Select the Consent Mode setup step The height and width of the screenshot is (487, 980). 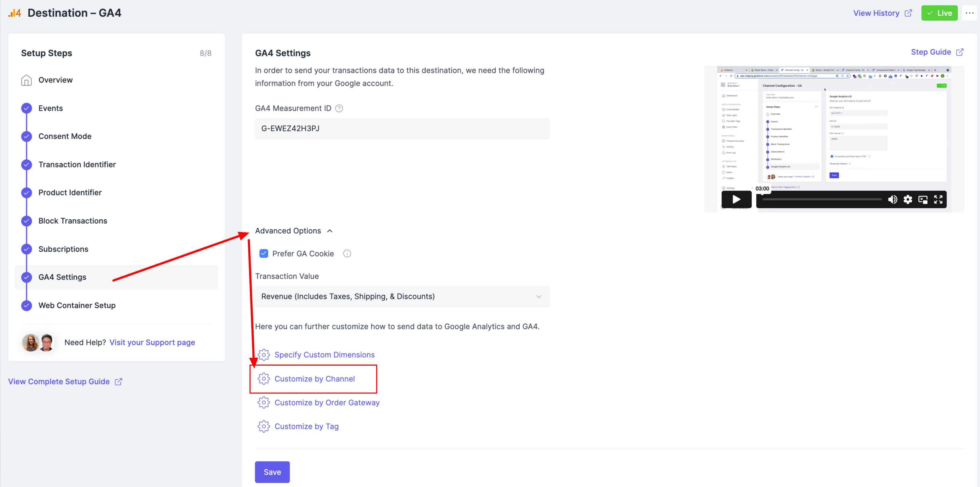pos(65,136)
